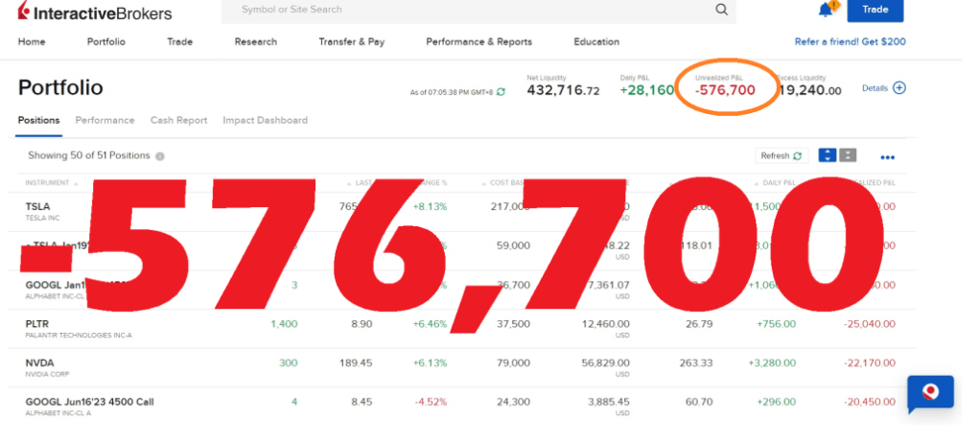The image size is (980, 443).
Task: Switch to the Cash Report tab
Action: tap(178, 121)
